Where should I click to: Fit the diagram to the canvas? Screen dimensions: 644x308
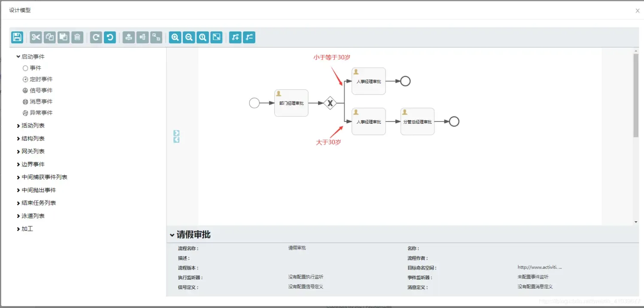coord(216,37)
